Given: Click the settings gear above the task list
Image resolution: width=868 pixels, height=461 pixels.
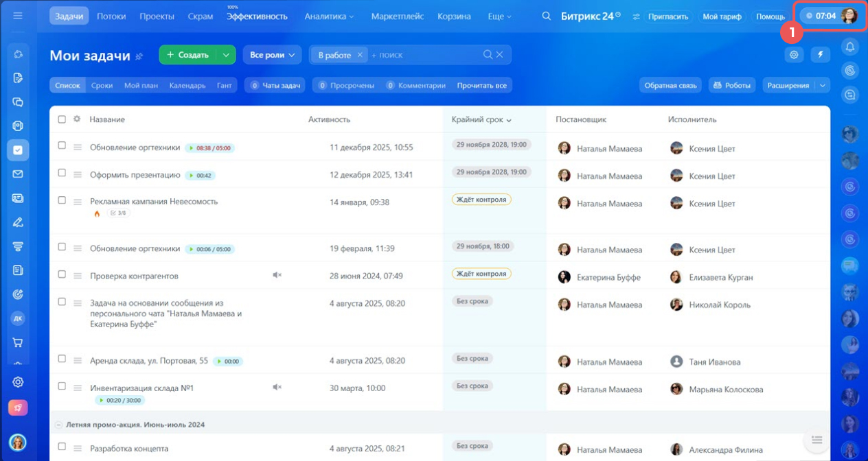Looking at the screenshot, I should click(x=795, y=55).
